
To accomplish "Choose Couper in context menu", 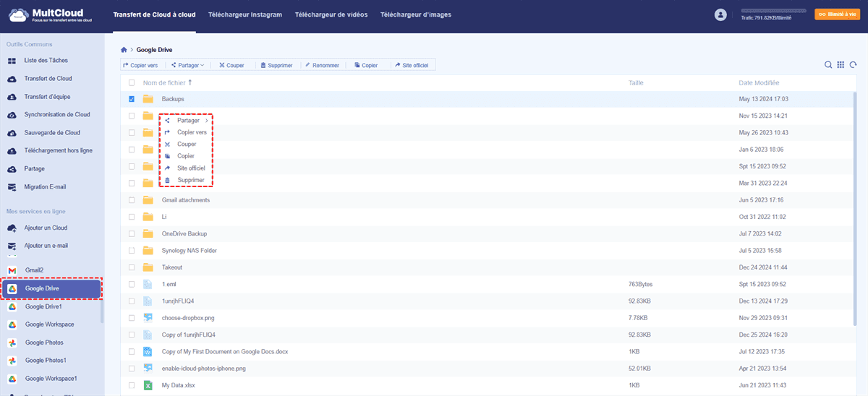I will point(187,145).
